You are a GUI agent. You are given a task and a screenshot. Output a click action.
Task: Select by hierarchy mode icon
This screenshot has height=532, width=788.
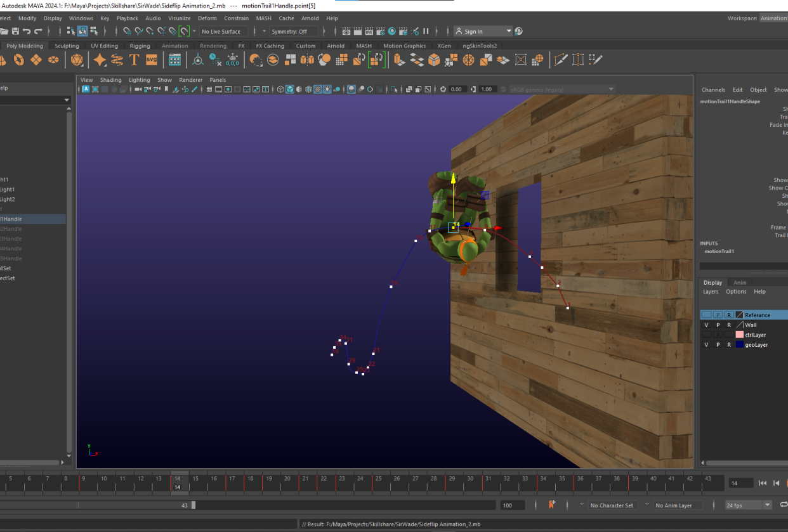click(70, 31)
